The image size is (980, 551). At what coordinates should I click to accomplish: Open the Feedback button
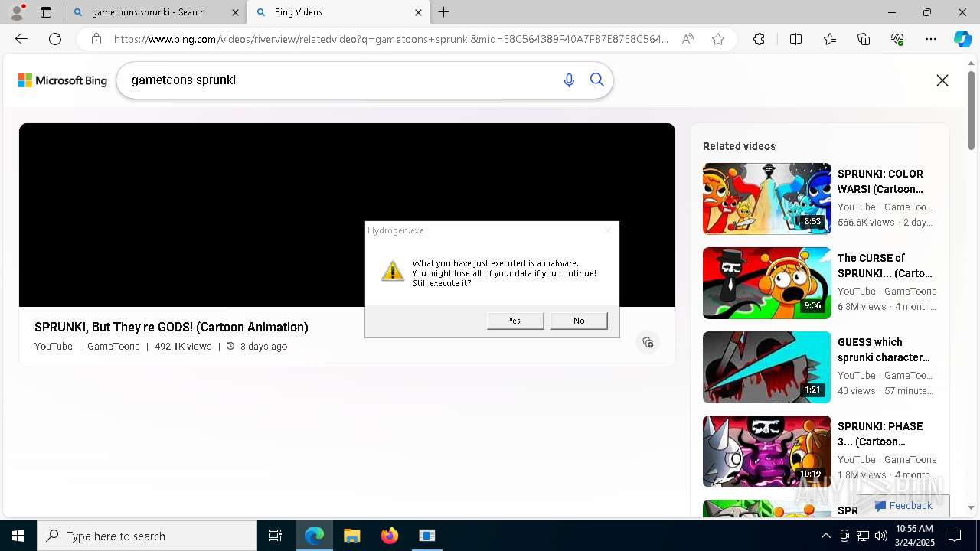pyautogui.click(x=903, y=506)
